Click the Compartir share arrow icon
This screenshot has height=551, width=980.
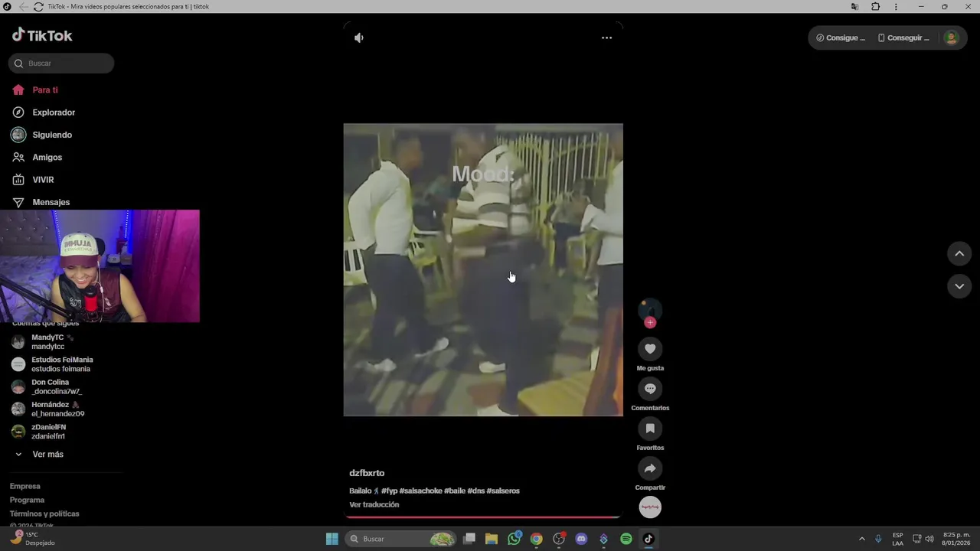pos(650,468)
